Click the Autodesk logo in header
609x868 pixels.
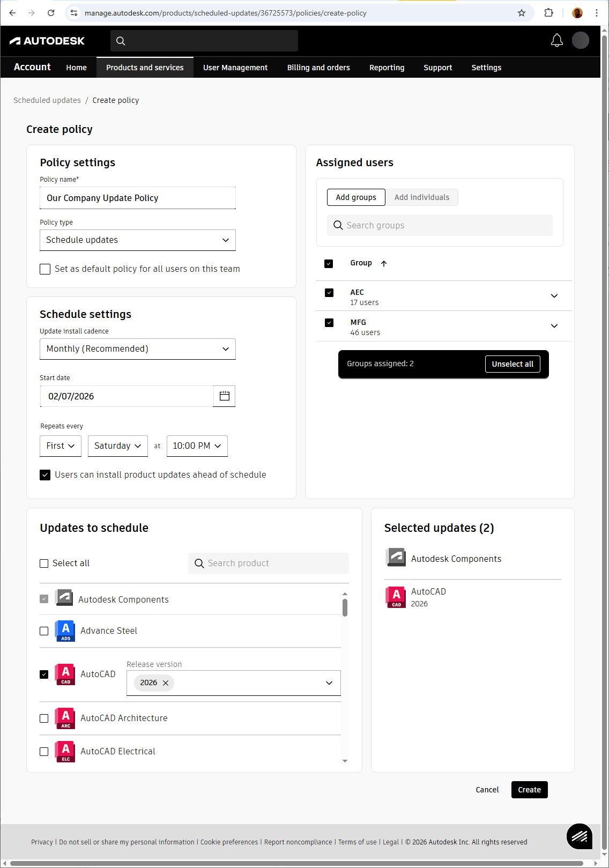(47, 41)
